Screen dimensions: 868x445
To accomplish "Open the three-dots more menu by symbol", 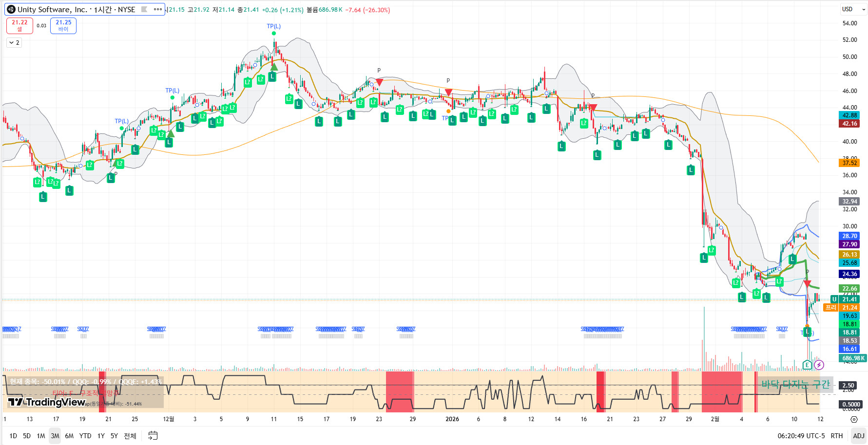I will coord(157,9).
